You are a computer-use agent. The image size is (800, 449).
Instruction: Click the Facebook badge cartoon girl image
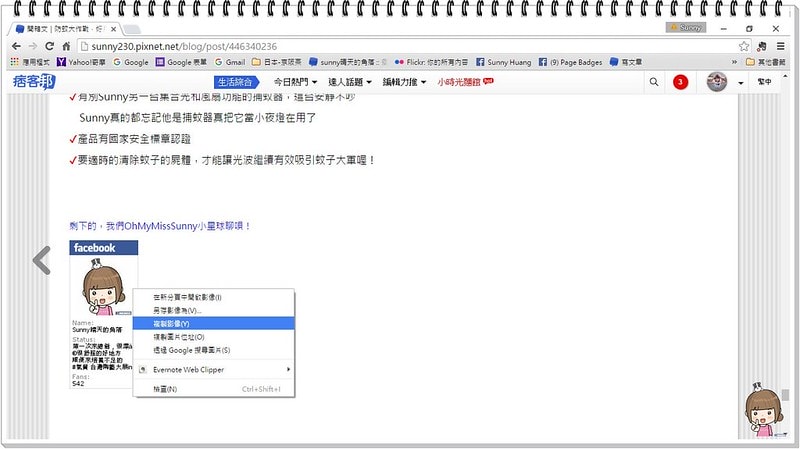click(x=104, y=287)
